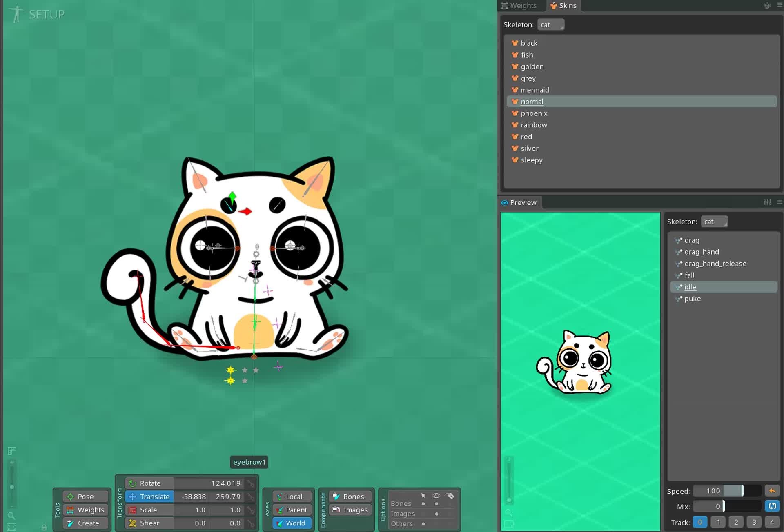Open the Skins panel menu

click(780, 5)
